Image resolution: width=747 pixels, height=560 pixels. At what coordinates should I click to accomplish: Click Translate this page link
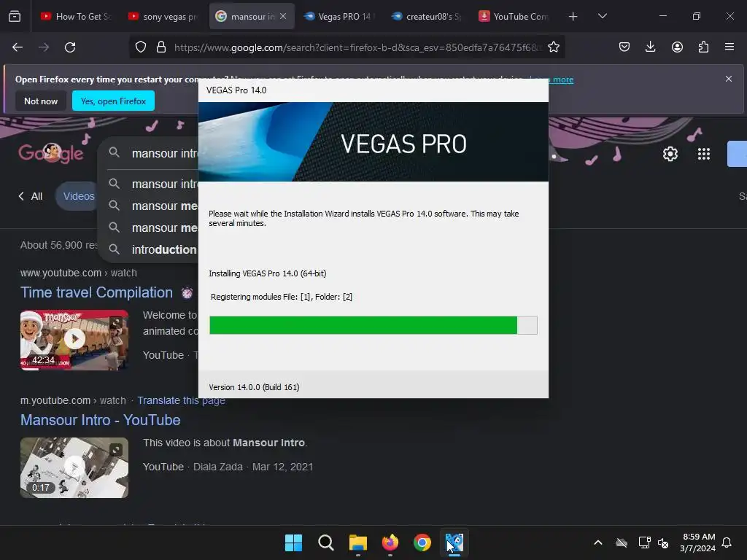click(x=182, y=400)
